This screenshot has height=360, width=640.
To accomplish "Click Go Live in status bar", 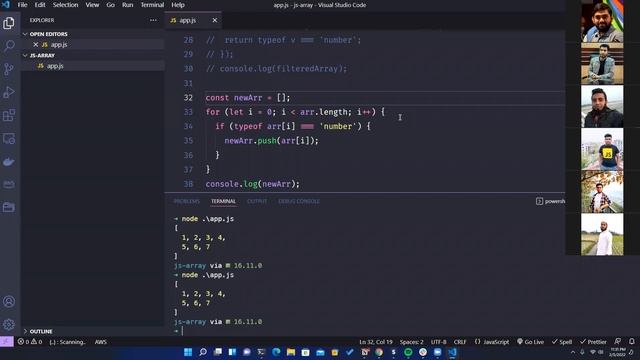I will click(x=530, y=342).
